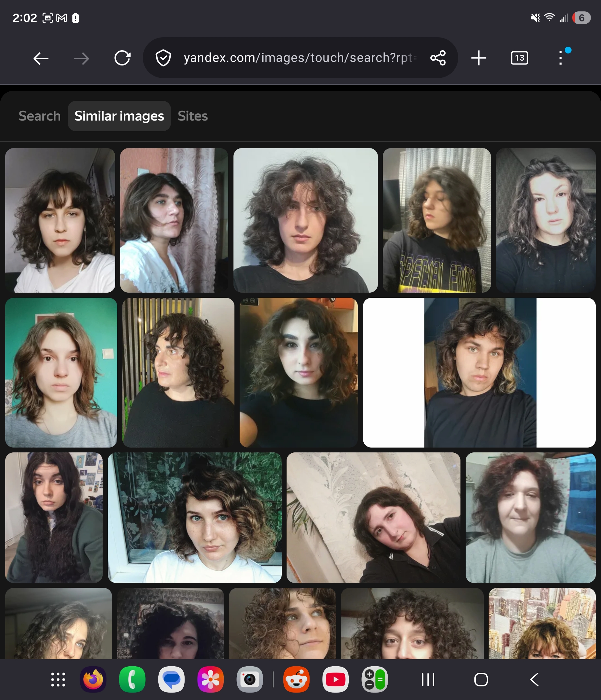Select the Similar images tab
This screenshot has width=601, height=700.
[x=119, y=116]
